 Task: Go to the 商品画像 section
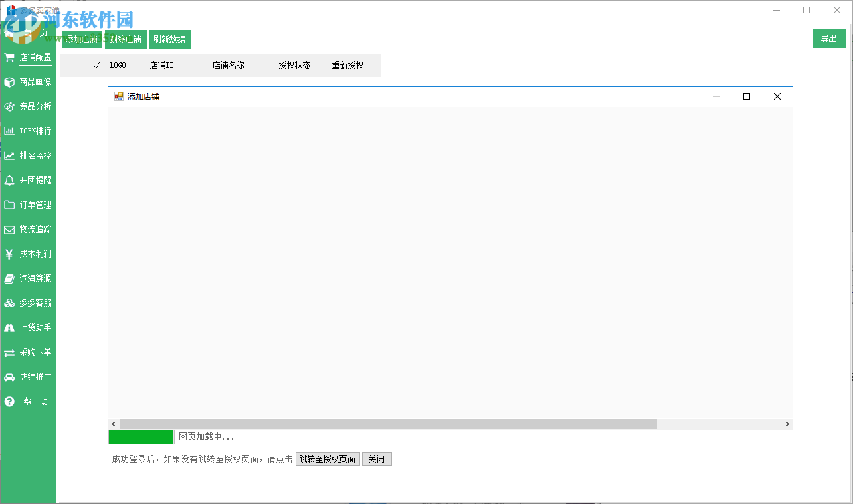coord(35,82)
